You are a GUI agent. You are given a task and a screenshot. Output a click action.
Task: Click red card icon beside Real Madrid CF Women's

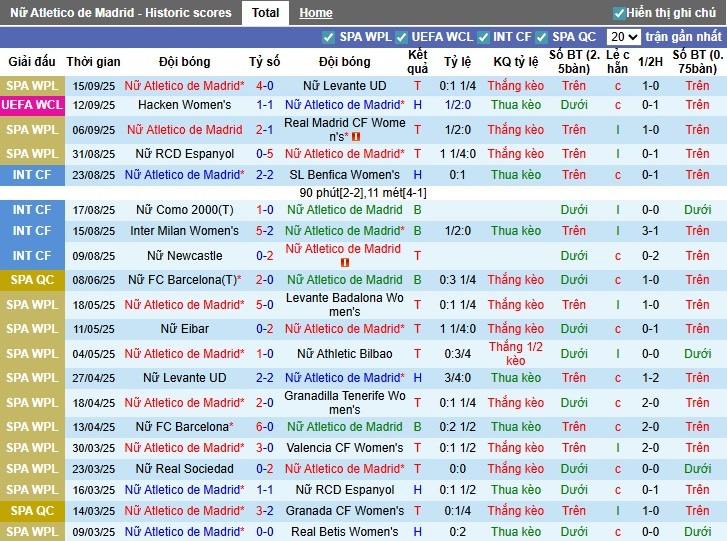tap(356, 137)
